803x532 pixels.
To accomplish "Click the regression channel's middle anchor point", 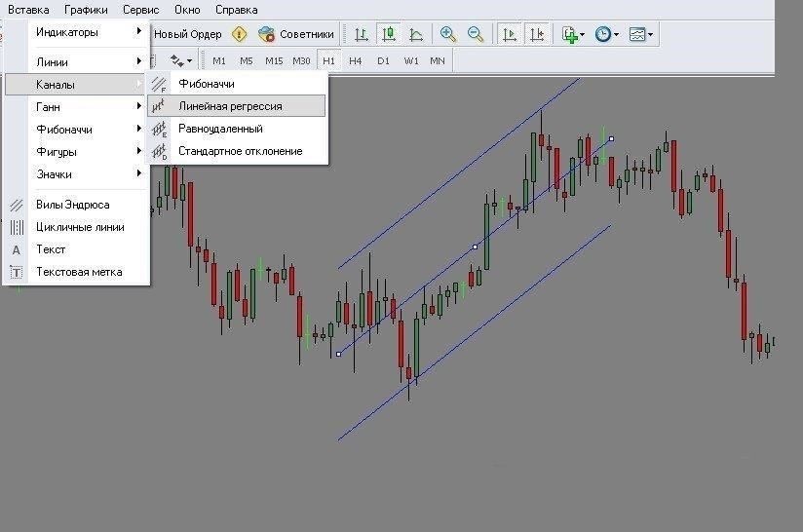I will pyautogui.click(x=476, y=247).
